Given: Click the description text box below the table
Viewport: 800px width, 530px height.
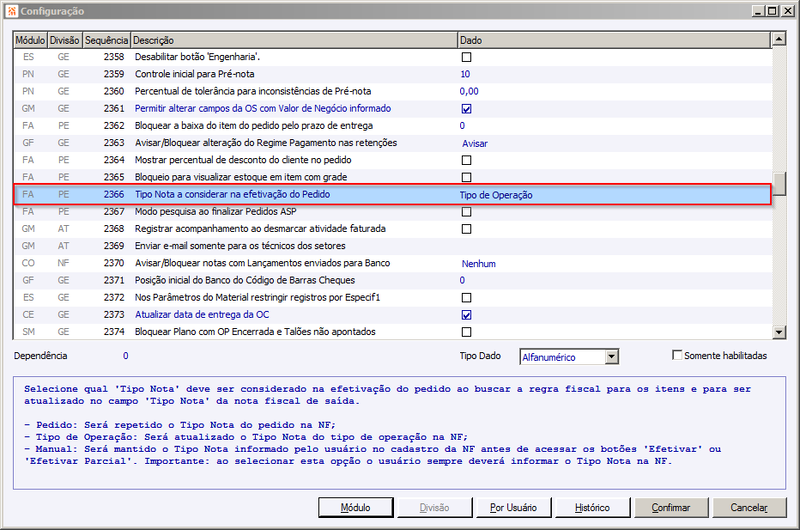Looking at the screenshot, I should point(399,433).
